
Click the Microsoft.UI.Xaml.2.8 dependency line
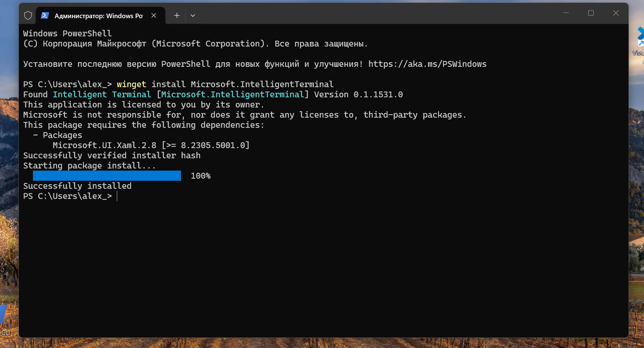point(151,145)
